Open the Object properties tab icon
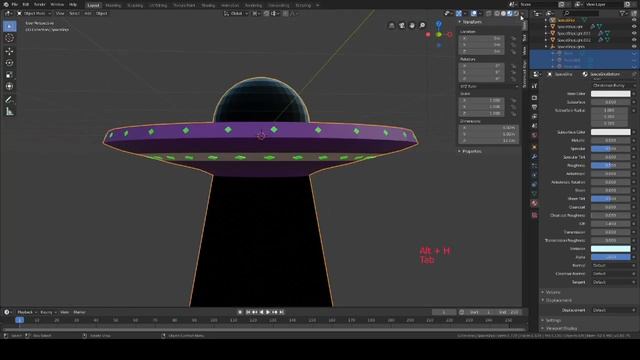This screenshot has width=640, height=360. click(534, 147)
